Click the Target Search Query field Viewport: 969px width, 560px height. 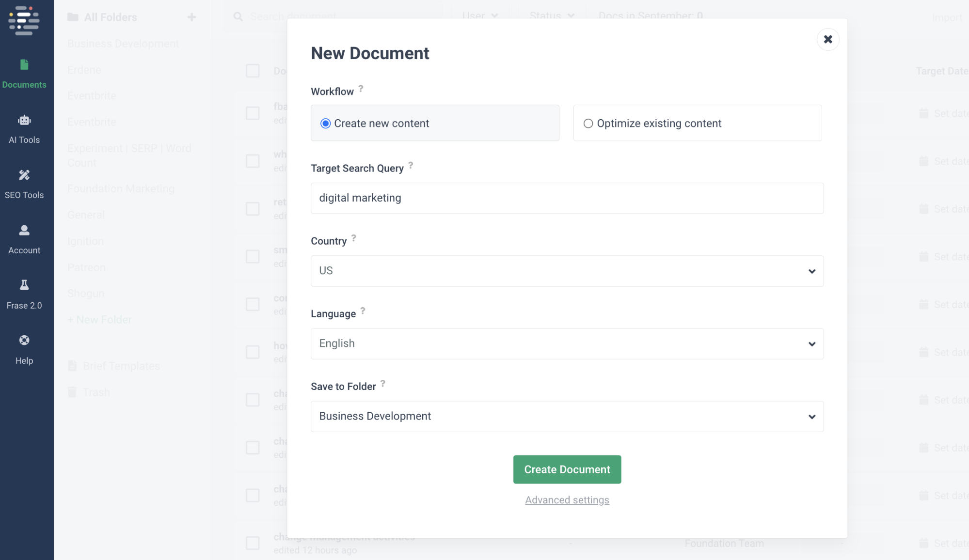coord(567,198)
